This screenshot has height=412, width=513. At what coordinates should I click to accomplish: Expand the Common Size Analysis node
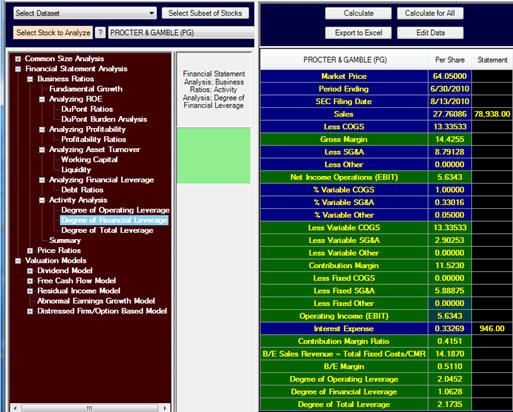click(18, 59)
